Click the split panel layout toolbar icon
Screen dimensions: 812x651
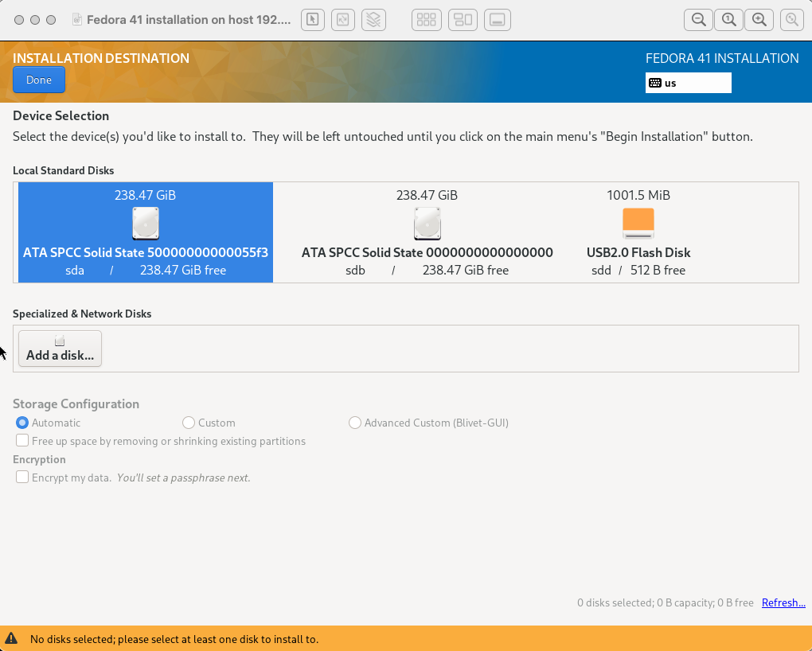tap(463, 20)
